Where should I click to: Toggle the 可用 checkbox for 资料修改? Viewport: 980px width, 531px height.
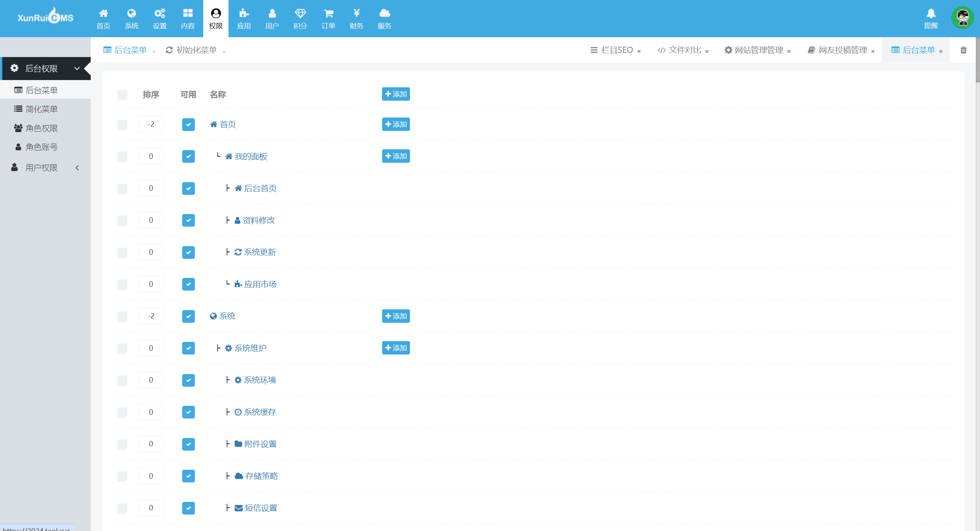tap(188, 220)
